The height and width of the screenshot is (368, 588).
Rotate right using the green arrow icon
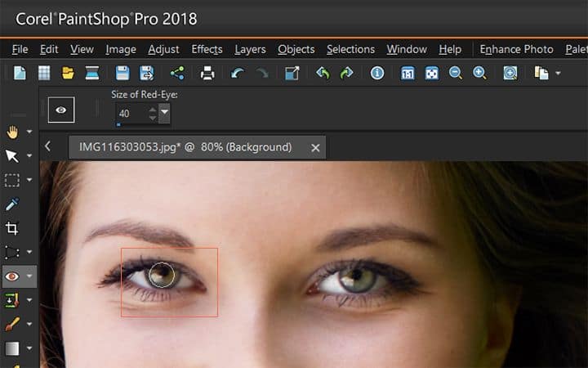(x=346, y=73)
